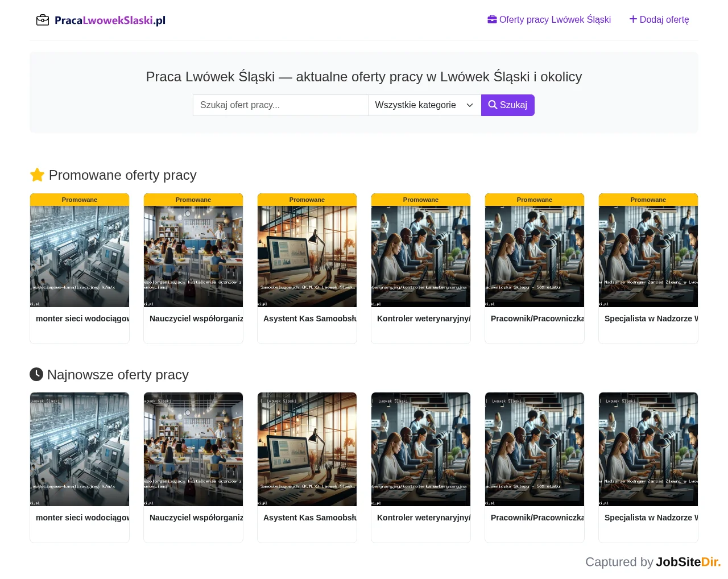The image size is (728, 579).
Task: Click the 'Promowane oferty pracy' heading text
Action: tap(123, 175)
